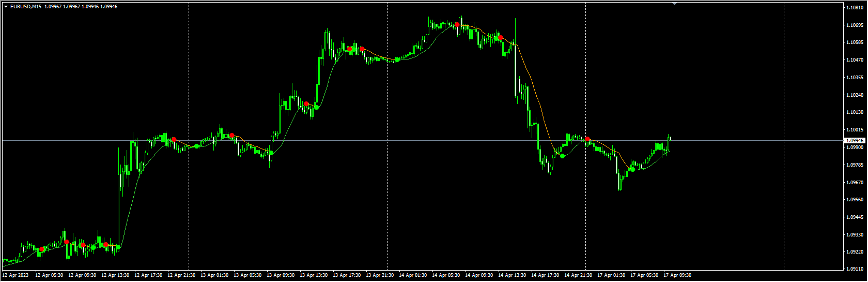Click price axis value 1.09670
The image size is (868, 282).
click(x=855, y=183)
